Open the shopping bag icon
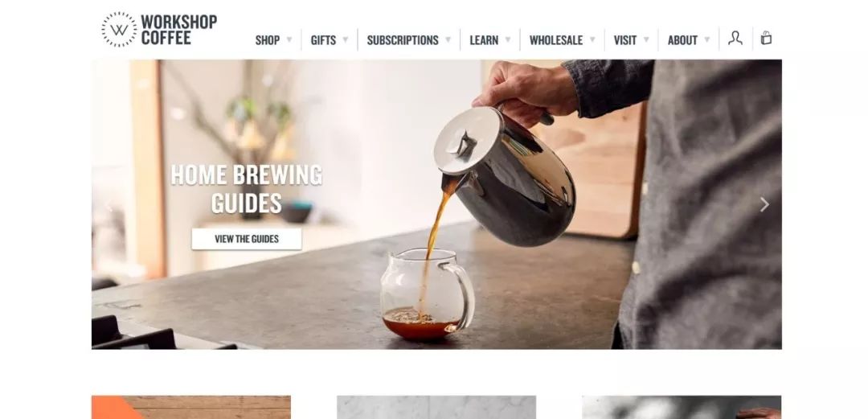Screen dimensions: 868x419 (x=766, y=38)
